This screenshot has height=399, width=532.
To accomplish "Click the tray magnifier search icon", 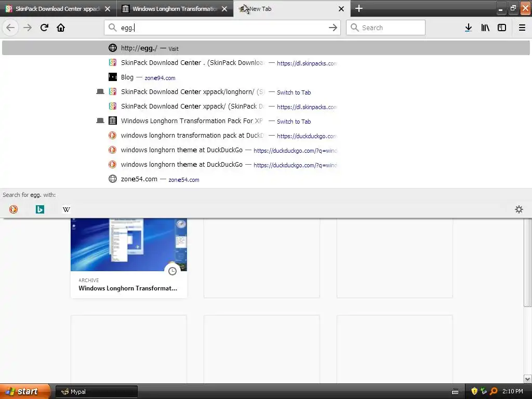I will point(494,391).
